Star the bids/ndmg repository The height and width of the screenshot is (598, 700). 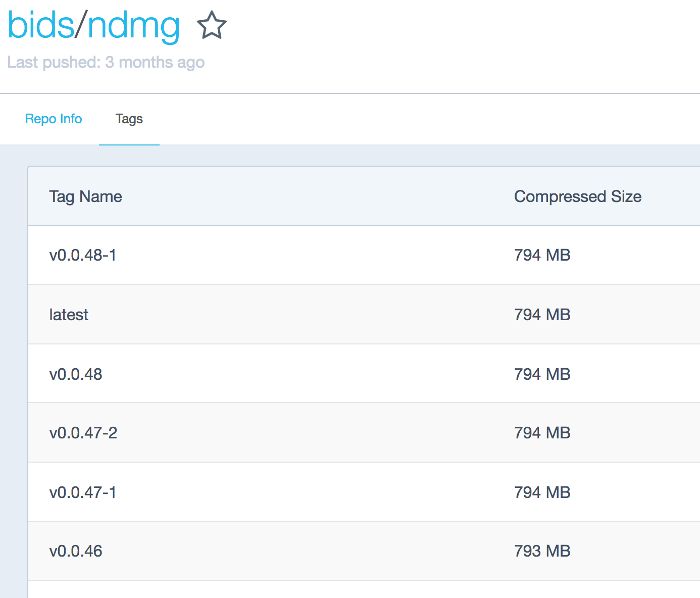(212, 26)
